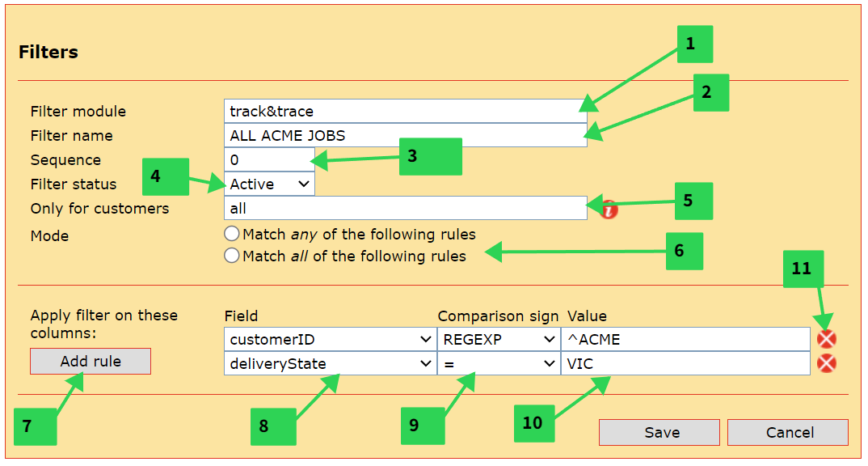
Task: Open the Filter status dropdown
Action: point(269,184)
